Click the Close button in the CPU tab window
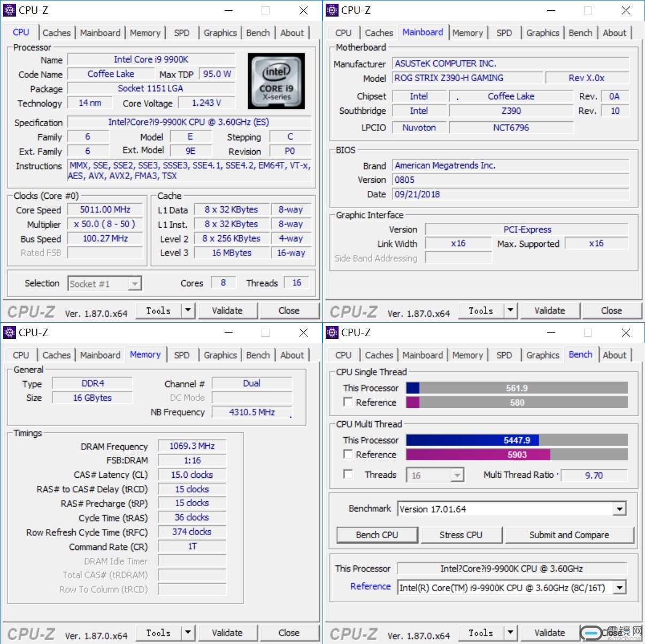Image resolution: width=645 pixels, height=644 pixels. 289,311
